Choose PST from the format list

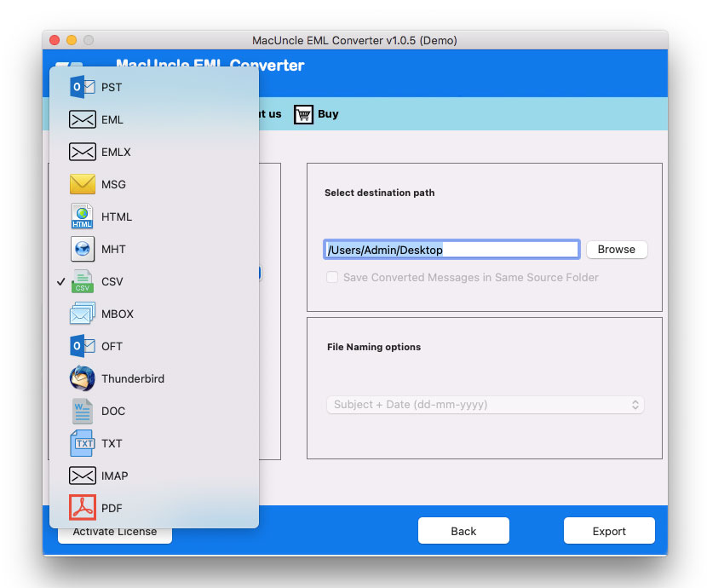coord(154,87)
